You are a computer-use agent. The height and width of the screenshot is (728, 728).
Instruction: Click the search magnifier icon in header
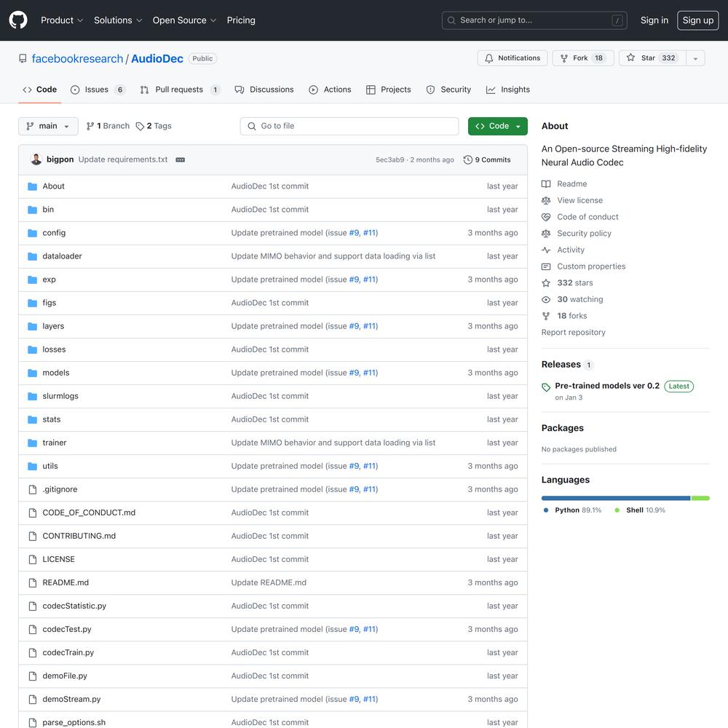[x=451, y=20]
